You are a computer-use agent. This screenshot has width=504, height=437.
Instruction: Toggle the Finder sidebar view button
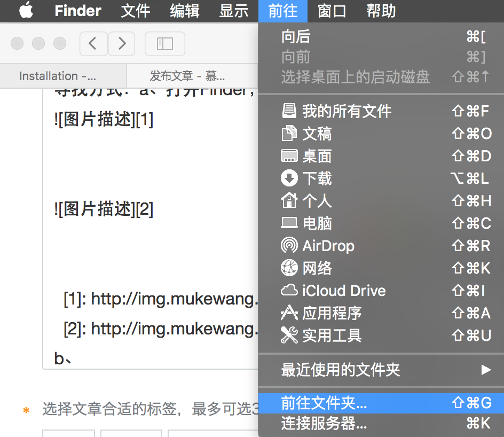(x=164, y=44)
